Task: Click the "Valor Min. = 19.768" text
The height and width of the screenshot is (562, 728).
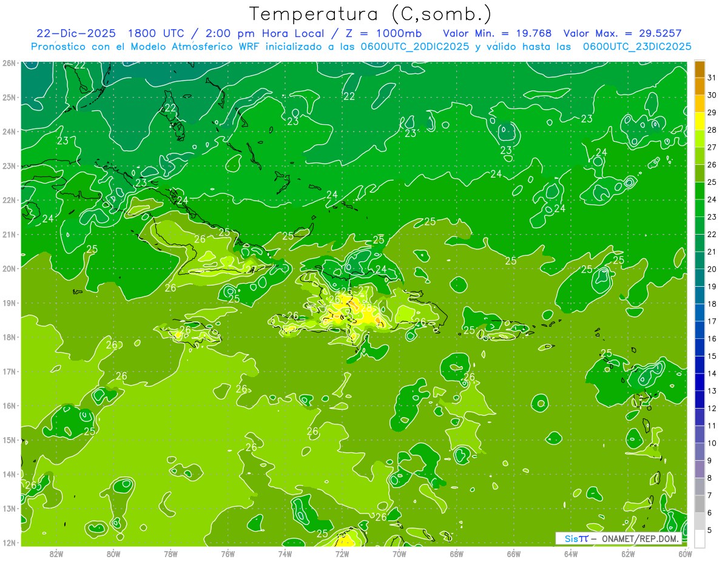Action: pyautogui.click(x=497, y=33)
